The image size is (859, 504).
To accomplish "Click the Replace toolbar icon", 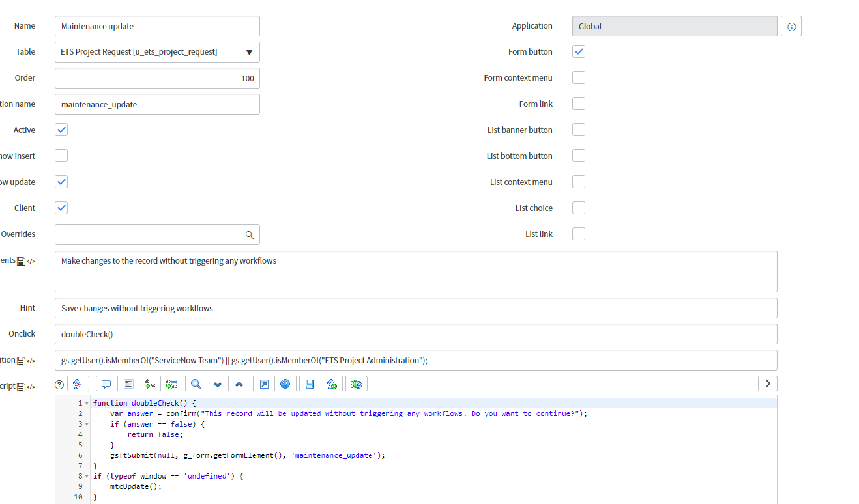I will [x=150, y=384].
